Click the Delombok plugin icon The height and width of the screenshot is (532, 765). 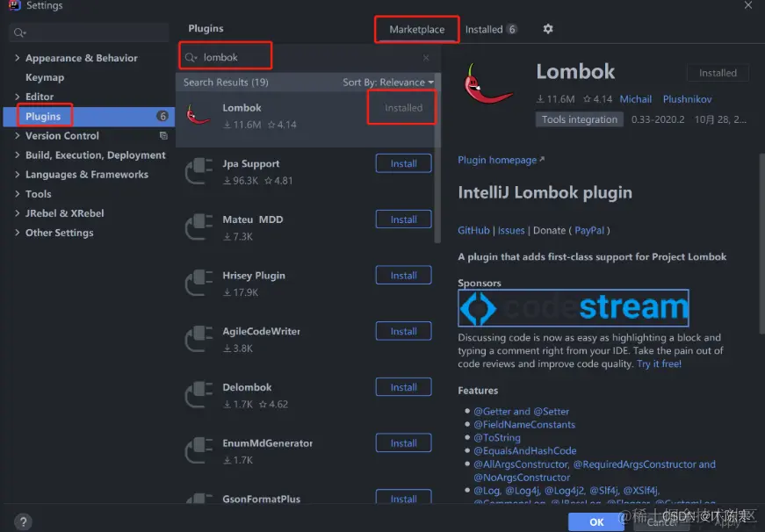coord(199,395)
